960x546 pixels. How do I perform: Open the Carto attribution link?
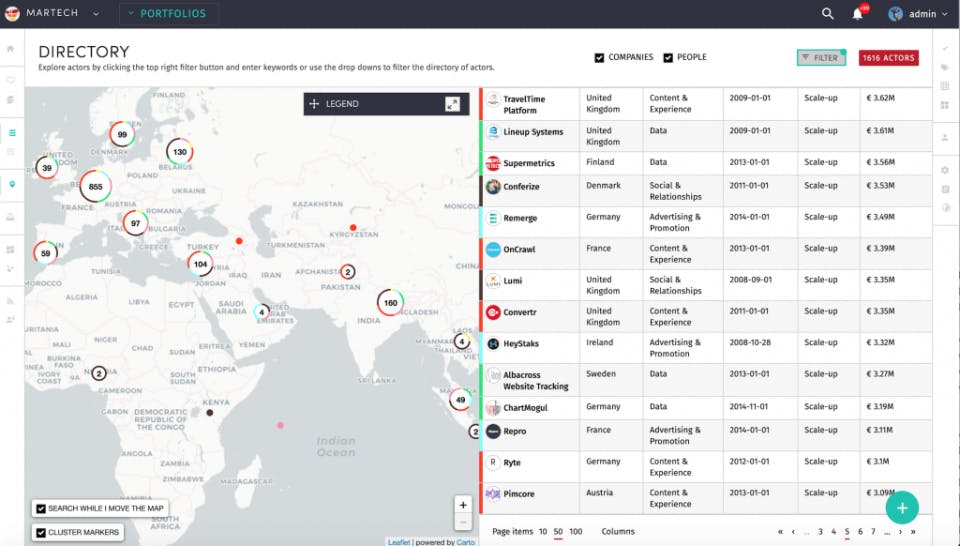[x=465, y=542]
